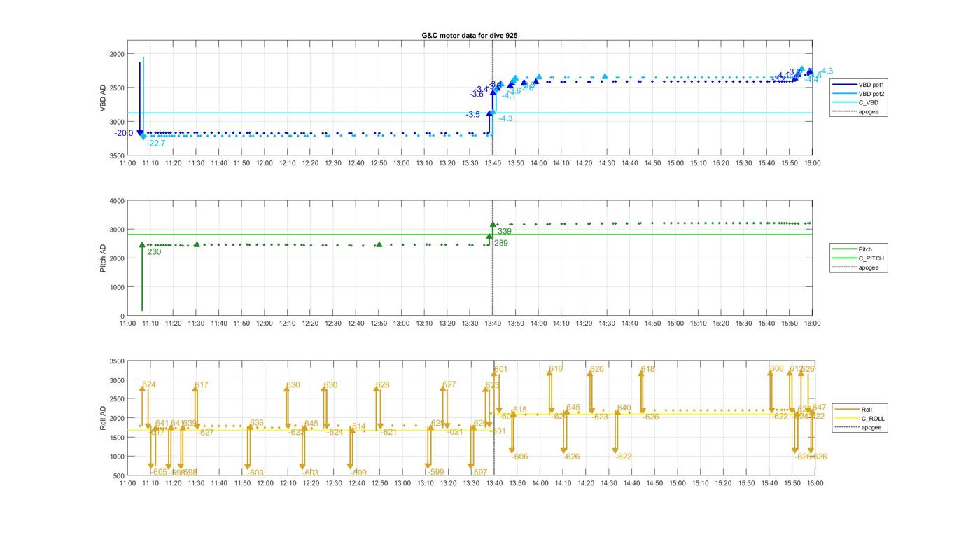Click the "640" label in Roll plot
This screenshot has height=535, width=980.
click(624, 408)
